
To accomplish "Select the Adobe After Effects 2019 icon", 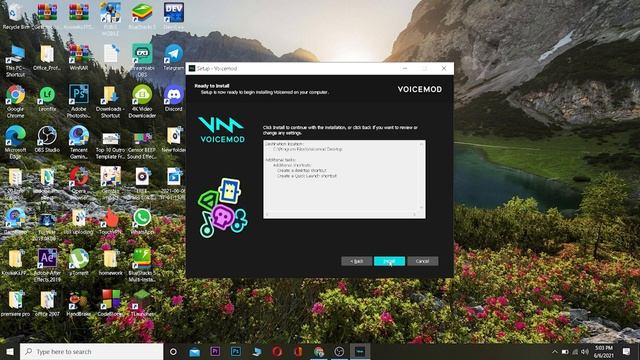I will point(47,265).
